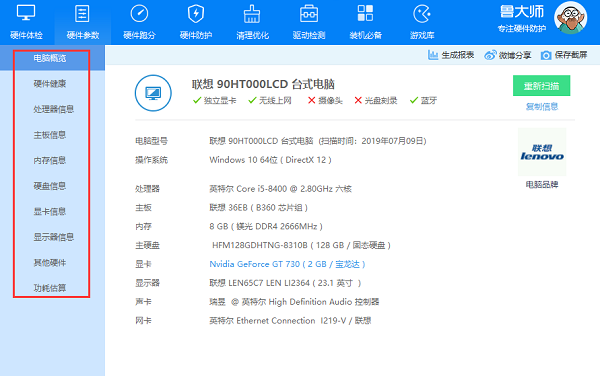
Task: Open 处理器信息 in the sidebar
Action: tap(54, 109)
